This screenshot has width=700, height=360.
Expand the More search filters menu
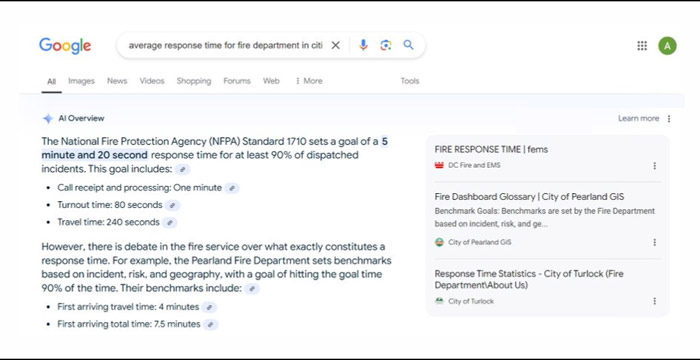coord(308,81)
